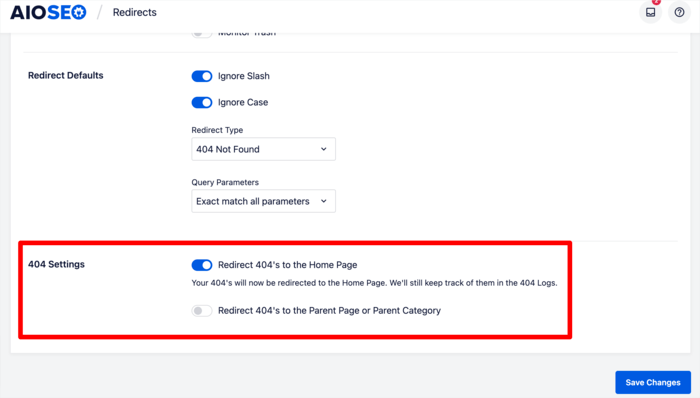
Task: Click the Redirect Defaults section label
Action: (66, 75)
